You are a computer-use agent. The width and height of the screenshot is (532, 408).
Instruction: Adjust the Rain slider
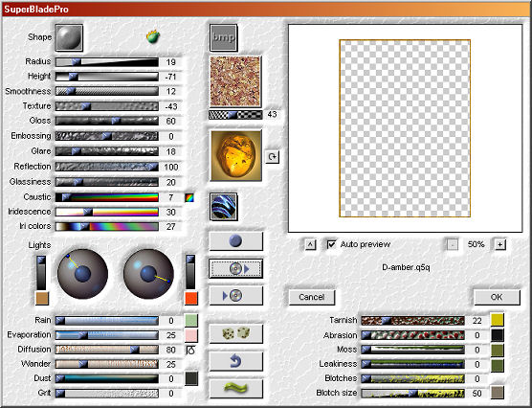click(107, 321)
